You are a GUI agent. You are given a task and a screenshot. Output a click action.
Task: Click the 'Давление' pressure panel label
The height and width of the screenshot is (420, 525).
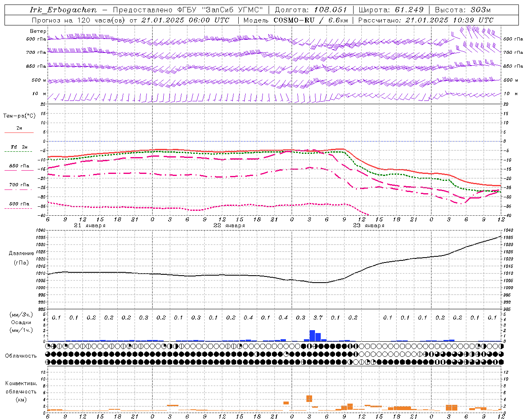coord(21,253)
